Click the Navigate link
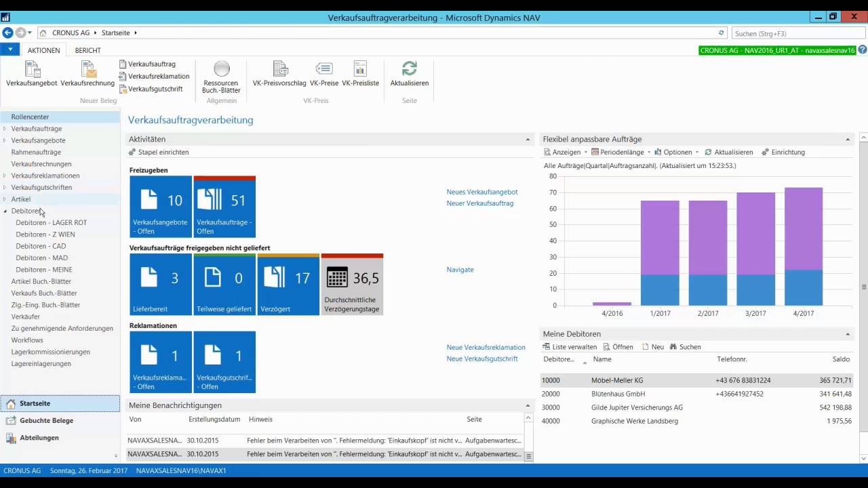The width and height of the screenshot is (868, 488). 460,270
